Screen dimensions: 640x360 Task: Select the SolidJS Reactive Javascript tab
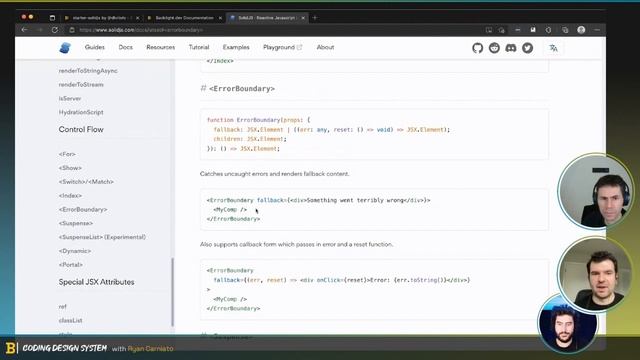(x=266, y=18)
